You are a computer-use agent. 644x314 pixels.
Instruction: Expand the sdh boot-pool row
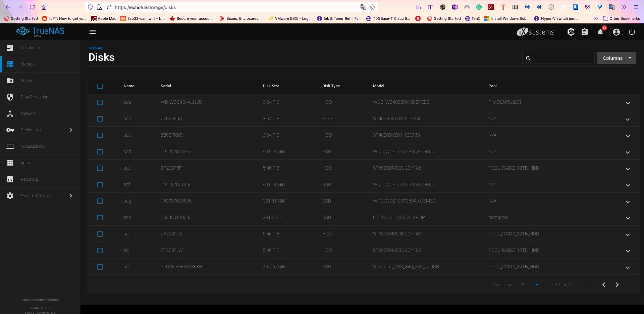tap(628, 218)
